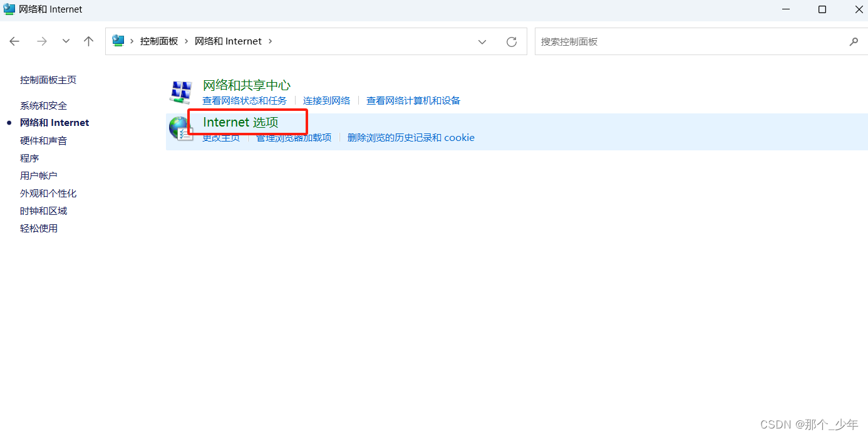Close the 网络和 Internet window
Screen dimensions: 868x436
point(859,9)
